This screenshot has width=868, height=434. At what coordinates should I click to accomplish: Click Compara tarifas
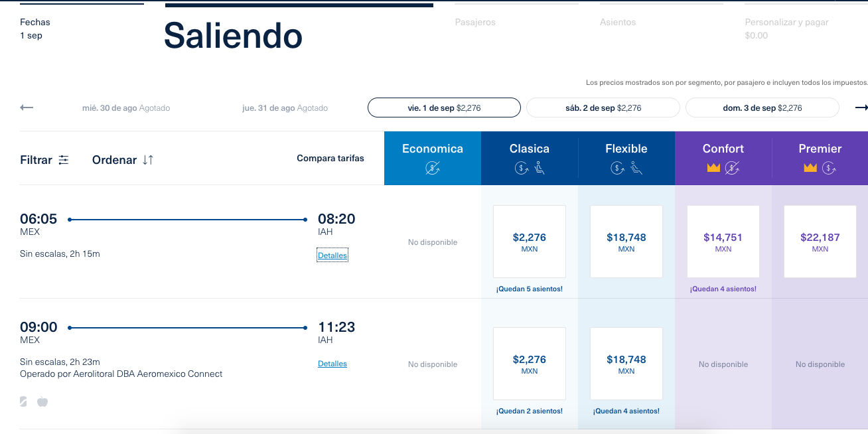[330, 158]
